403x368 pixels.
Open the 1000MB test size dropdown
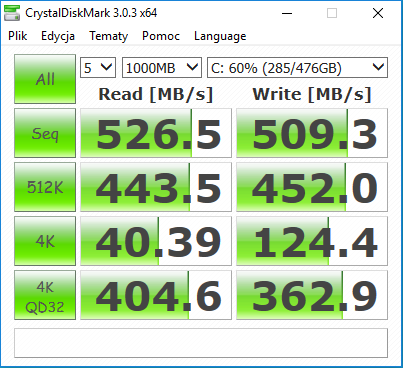162,68
